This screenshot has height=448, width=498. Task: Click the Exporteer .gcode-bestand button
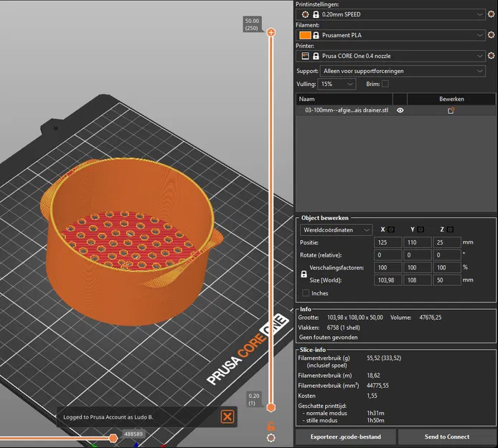[x=345, y=437]
